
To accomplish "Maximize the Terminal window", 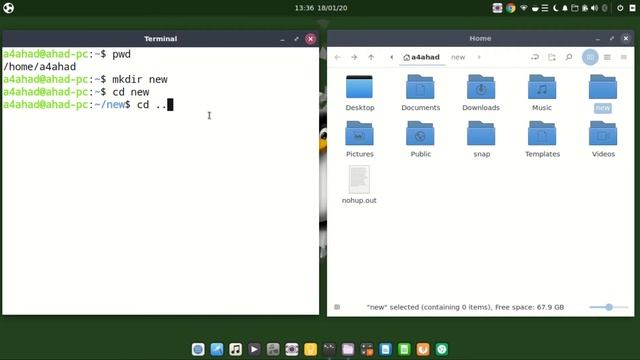I will tap(296, 39).
